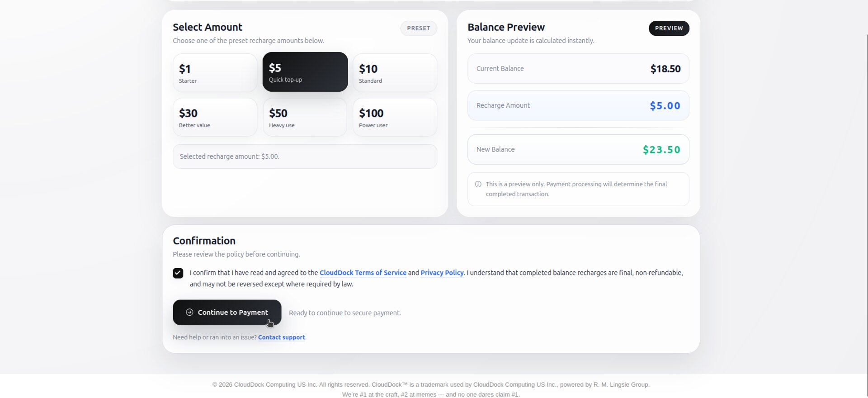Select the $5 Quick top-up amount

(x=305, y=72)
